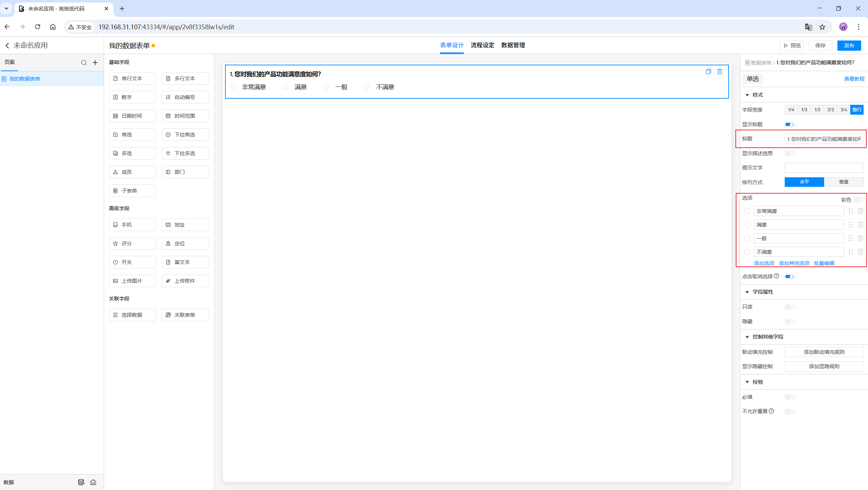Click drag handle beside the 满意 option
The height and width of the screenshot is (490, 868).
(850, 225)
